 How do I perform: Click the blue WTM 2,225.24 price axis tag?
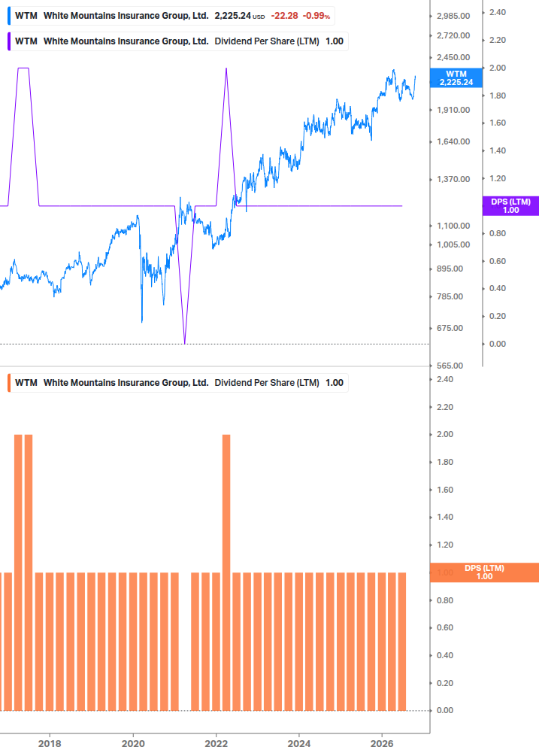click(x=456, y=78)
